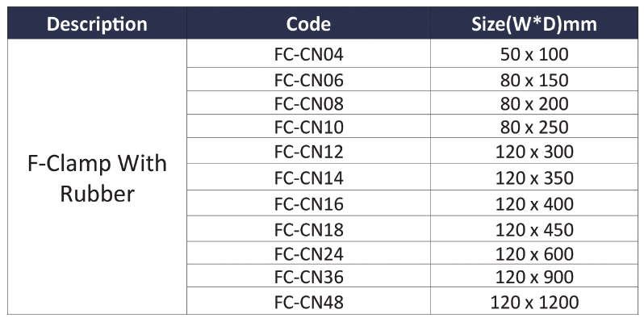Image resolution: width=644 pixels, height=322 pixels.
Task: Click the FC-CN48 code entry
Action: pos(308,302)
